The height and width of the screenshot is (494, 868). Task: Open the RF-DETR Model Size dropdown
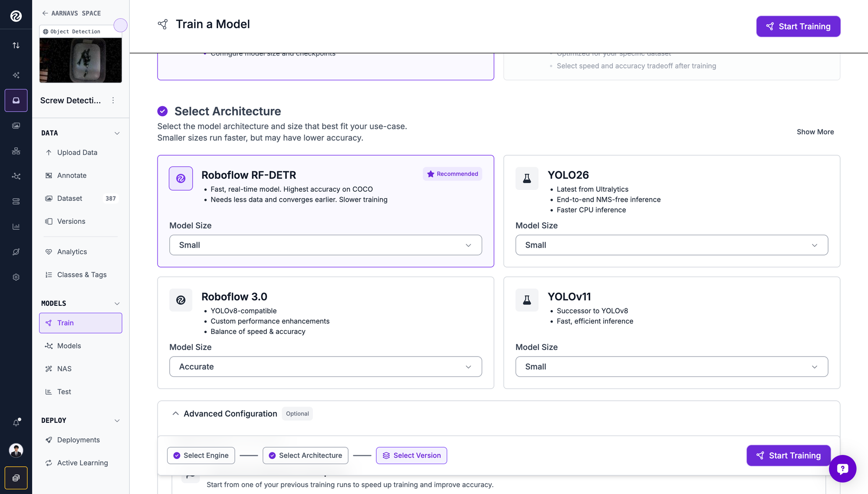click(x=325, y=245)
